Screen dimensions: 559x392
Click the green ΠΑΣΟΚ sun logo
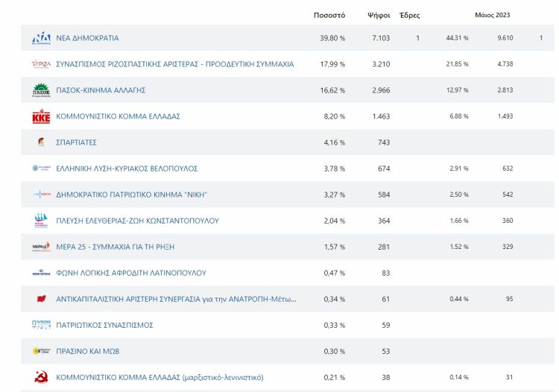pyautogui.click(x=41, y=90)
